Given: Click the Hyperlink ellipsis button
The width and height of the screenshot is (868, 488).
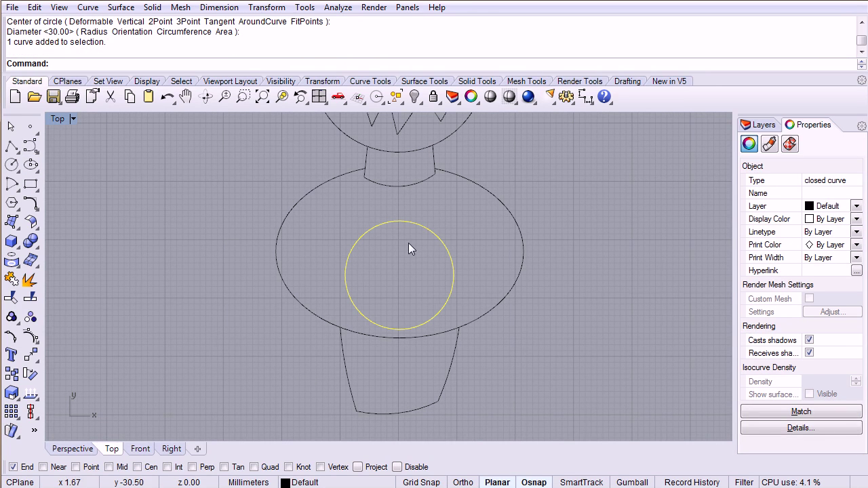Looking at the screenshot, I should coord(856,270).
